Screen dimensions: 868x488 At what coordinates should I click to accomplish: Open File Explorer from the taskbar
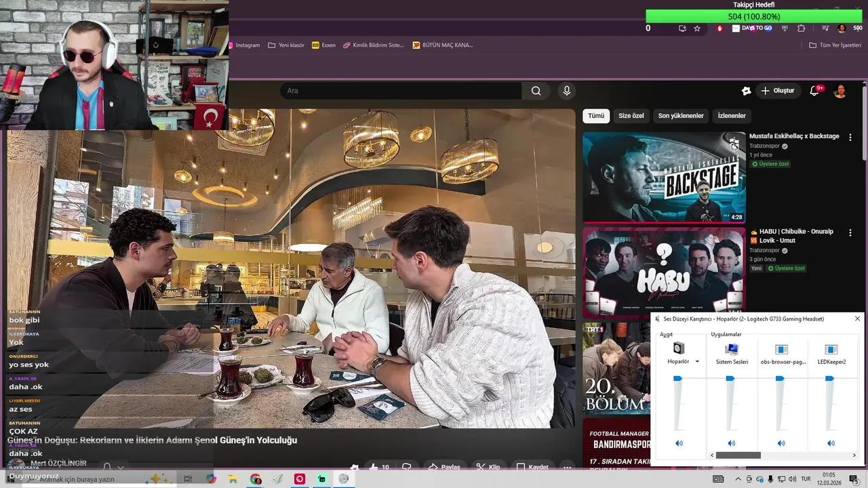coord(233,479)
